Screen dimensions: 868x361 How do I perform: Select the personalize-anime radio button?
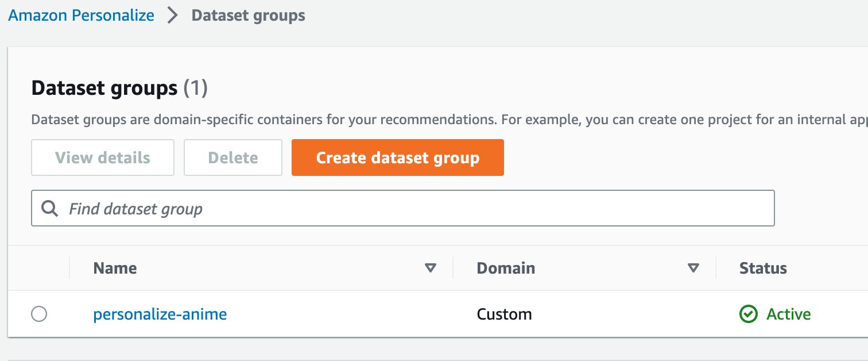point(39,314)
